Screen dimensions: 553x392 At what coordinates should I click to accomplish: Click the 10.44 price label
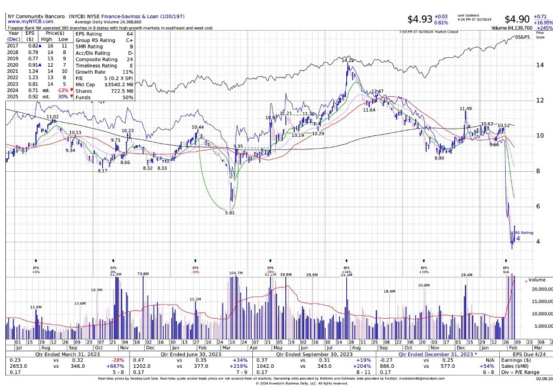click(197, 127)
